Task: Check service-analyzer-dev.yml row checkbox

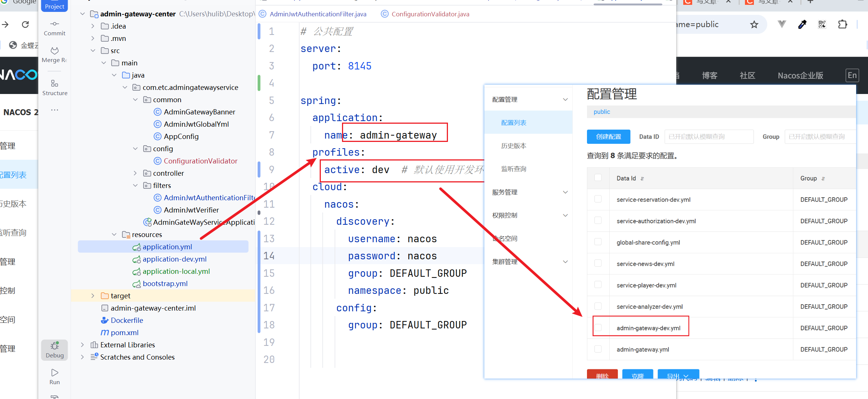Action: 598,306
